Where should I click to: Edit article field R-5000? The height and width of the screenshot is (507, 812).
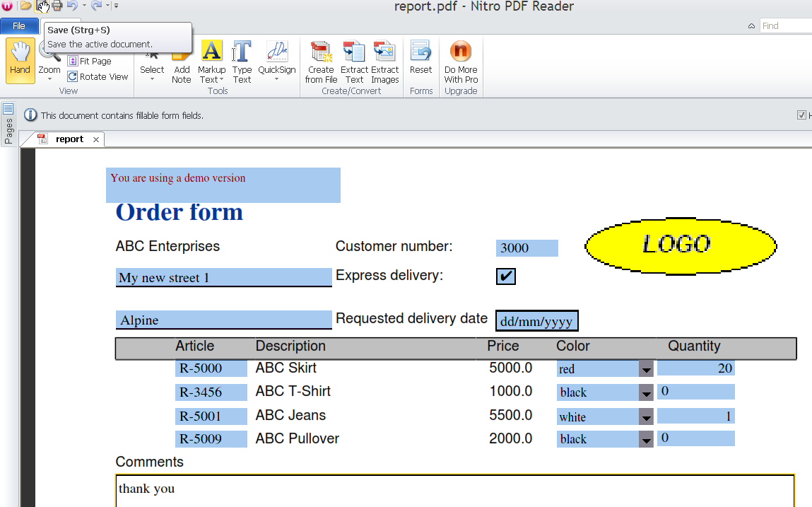(x=211, y=368)
